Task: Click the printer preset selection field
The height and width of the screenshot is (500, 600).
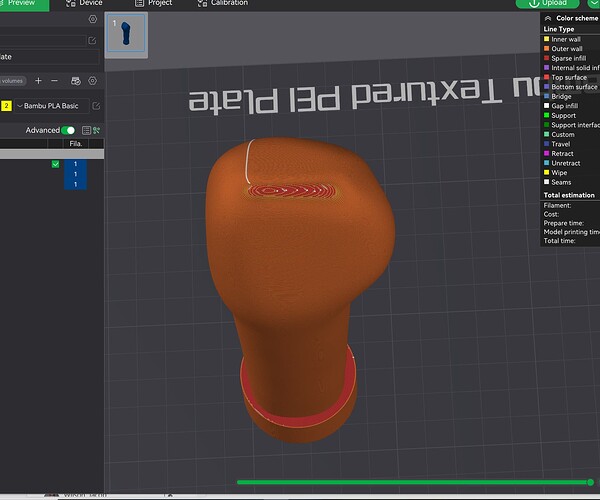Action: click(x=42, y=41)
